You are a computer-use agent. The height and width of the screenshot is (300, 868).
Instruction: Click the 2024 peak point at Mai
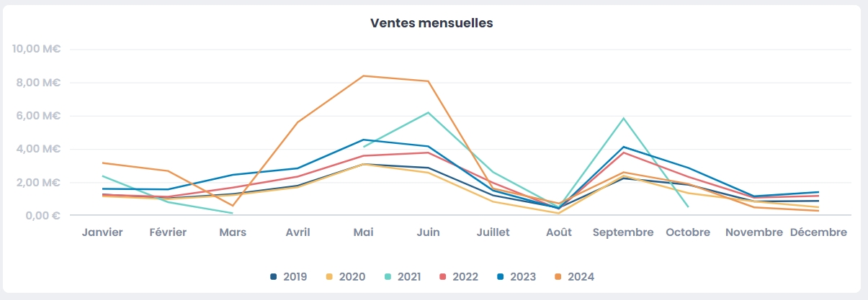363,76
